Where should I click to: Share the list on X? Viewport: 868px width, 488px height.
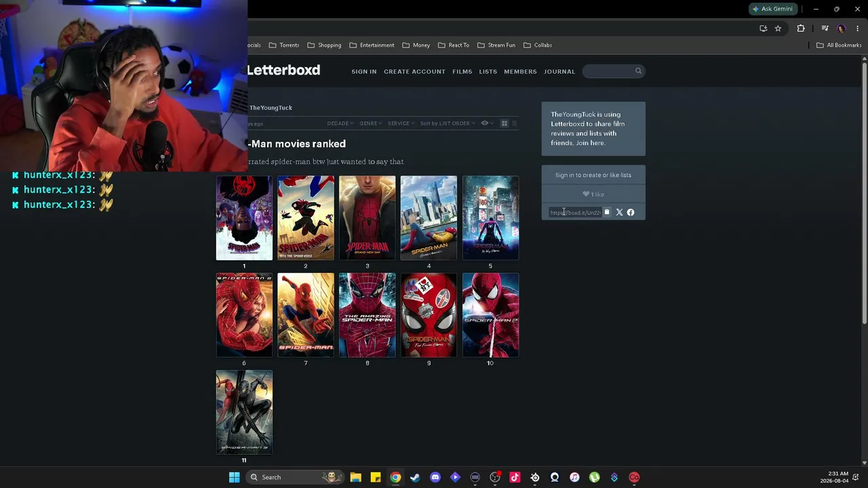pyautogui.click(x=619, y=213)
